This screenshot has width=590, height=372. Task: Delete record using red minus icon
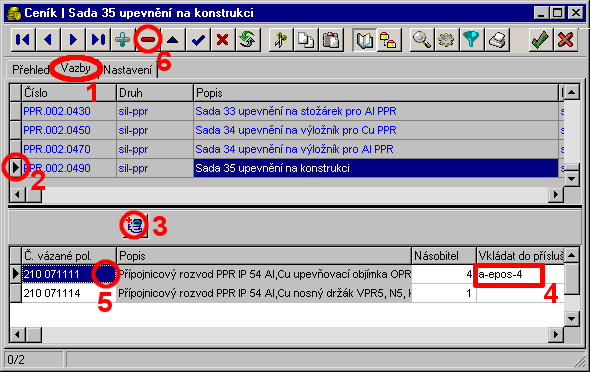[x=148, y=39]
